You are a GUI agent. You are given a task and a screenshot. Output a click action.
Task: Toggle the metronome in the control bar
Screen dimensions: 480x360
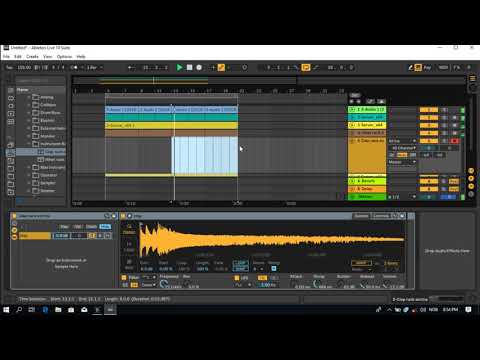click(74, 68)
